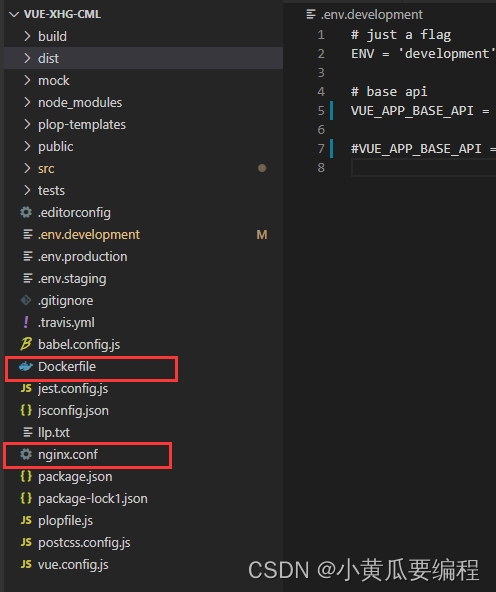The image size is (496, 592).
Task: Click the git icon of .gitignore
Action: [x=26, y=300]
